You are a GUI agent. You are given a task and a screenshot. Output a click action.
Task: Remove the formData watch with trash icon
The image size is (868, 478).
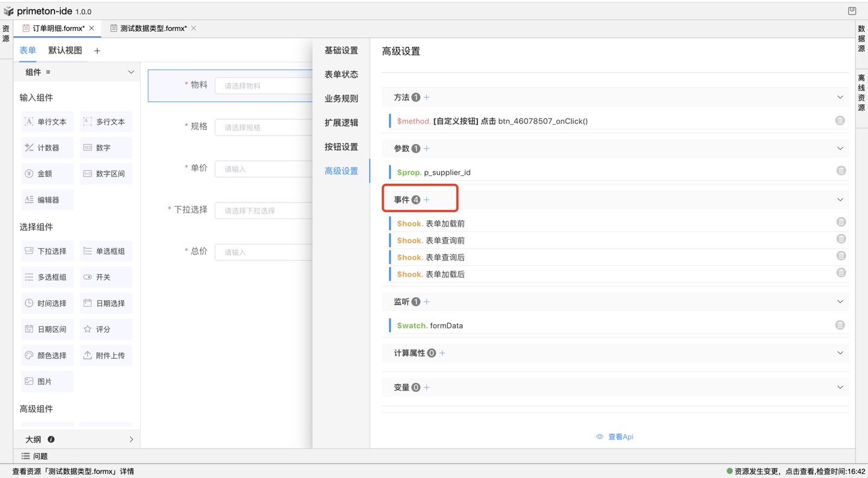click(x=840, y=325)
